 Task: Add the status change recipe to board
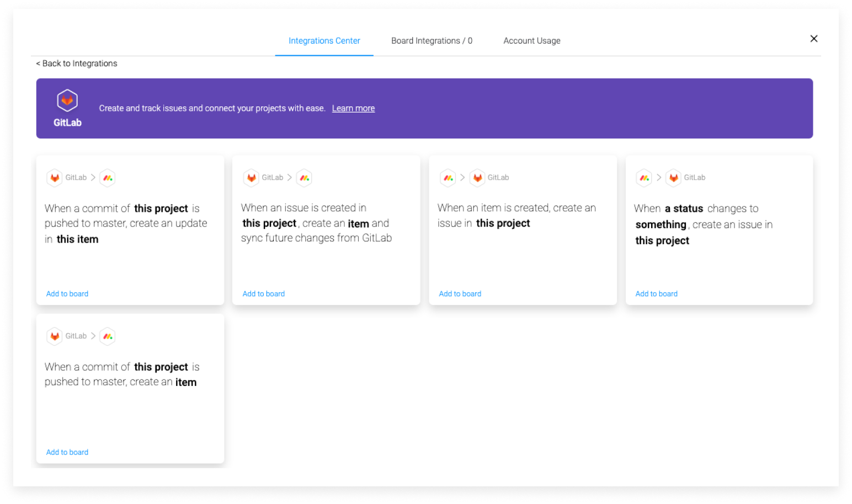tap(656, 293)
